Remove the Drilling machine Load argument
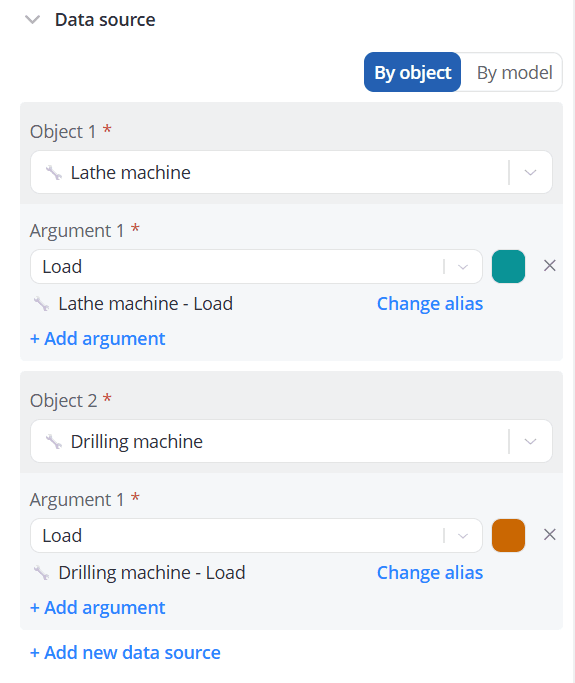The height and width of the screenshot is (683, 575). click(x=550, y=534)
